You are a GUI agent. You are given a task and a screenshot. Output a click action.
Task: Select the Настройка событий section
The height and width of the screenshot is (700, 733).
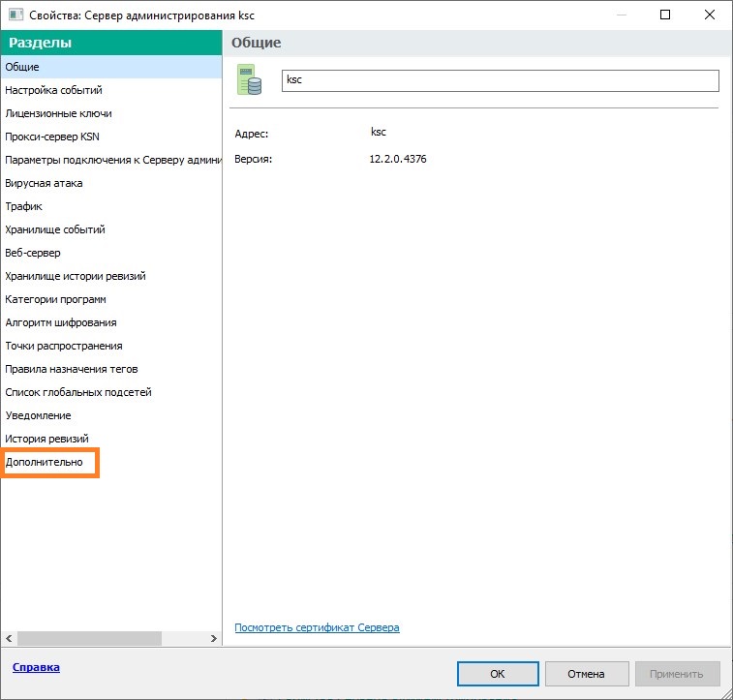pyautogui.click(x=53, y=90)
